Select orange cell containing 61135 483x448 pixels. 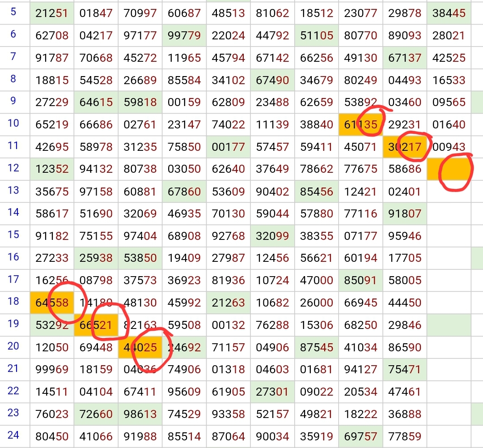pyautogui.click(x=360, y=124)
